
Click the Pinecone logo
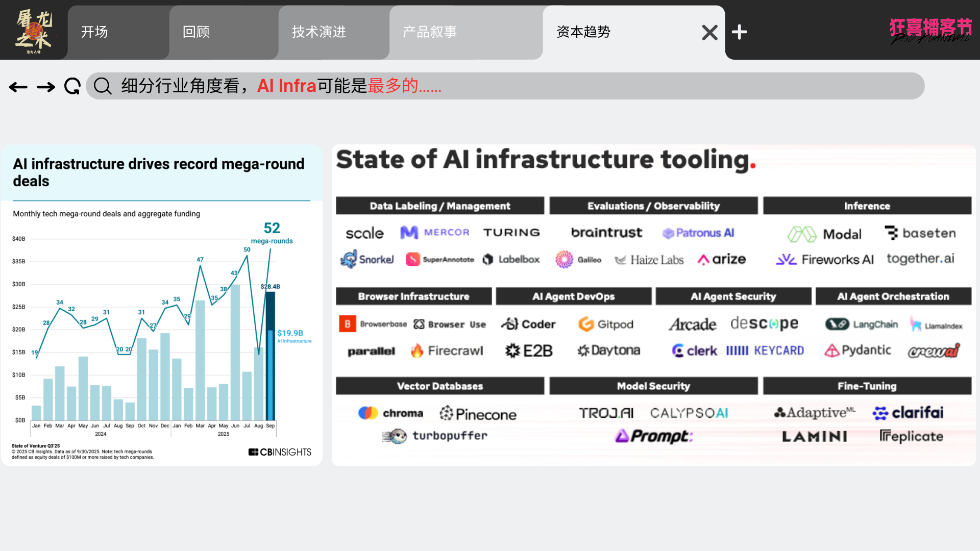(478, 414)
